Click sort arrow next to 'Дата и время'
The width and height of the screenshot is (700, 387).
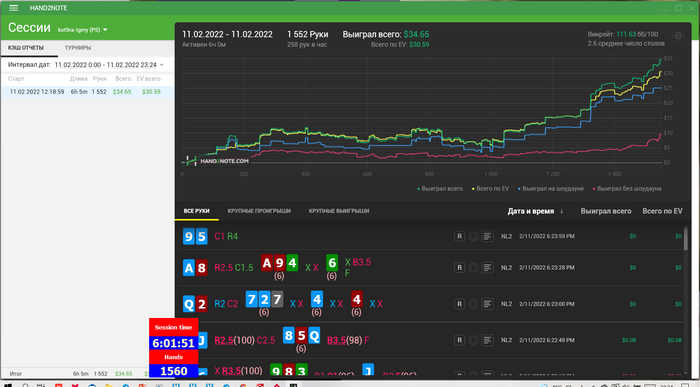pos(562,211)
